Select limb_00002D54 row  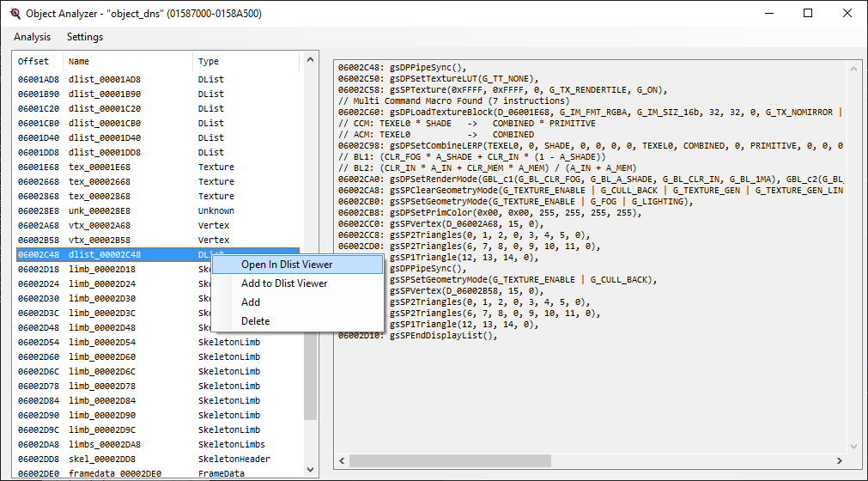(x=158, y=343)
